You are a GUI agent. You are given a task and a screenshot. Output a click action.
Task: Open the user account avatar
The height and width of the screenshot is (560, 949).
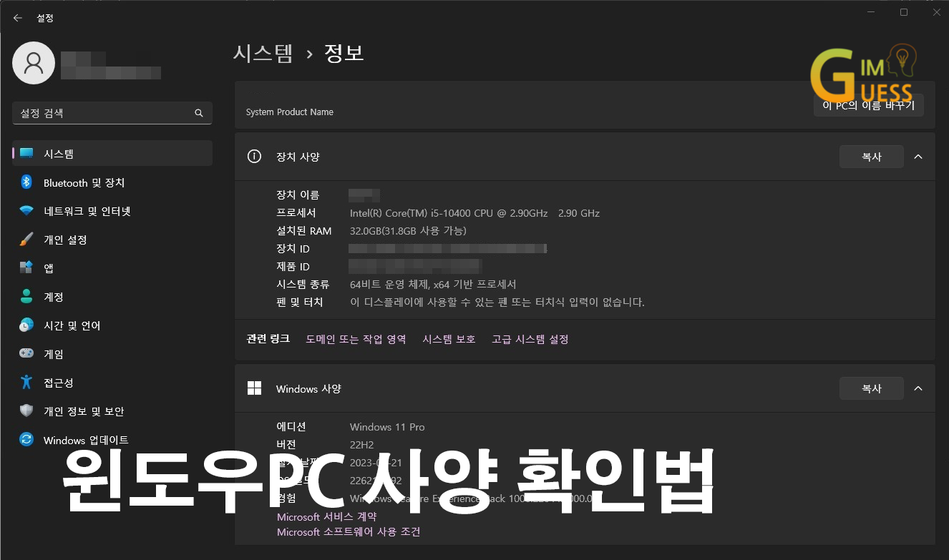(x=34, y=63)
